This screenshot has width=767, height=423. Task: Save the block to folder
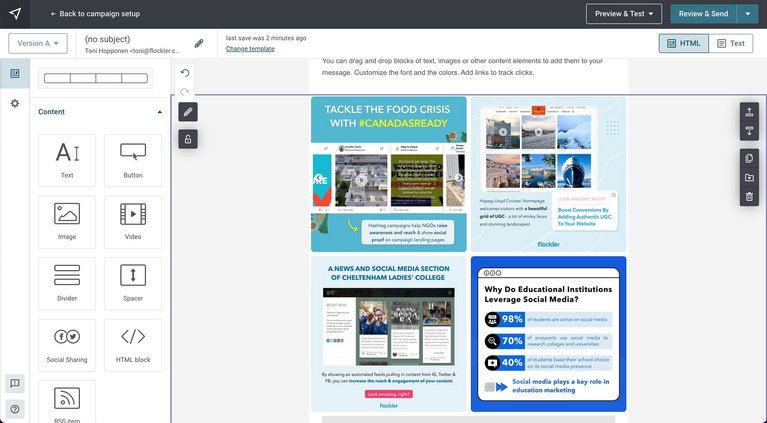tap(749, 178)
